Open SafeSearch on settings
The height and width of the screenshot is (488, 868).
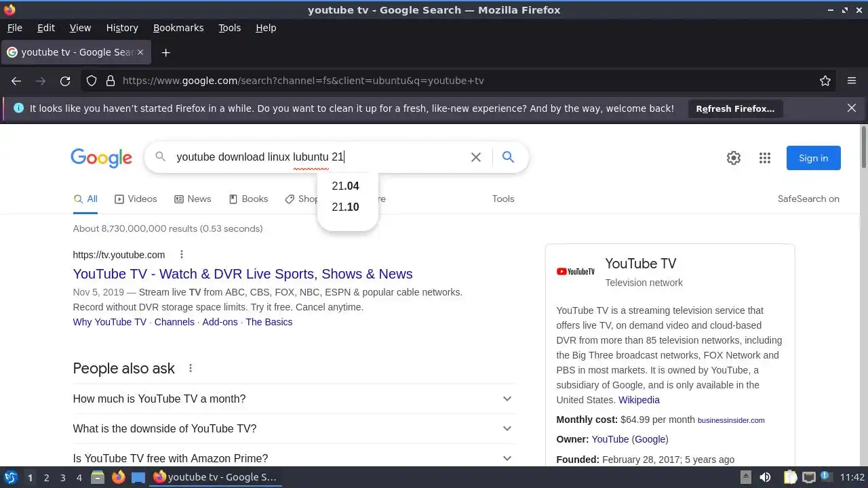(808, 199)
